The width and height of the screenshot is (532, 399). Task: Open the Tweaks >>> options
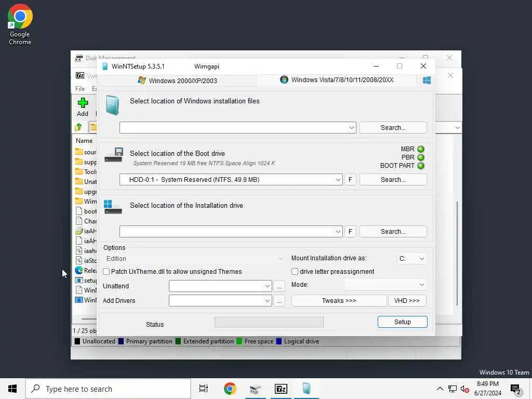[x=339, y=301]
